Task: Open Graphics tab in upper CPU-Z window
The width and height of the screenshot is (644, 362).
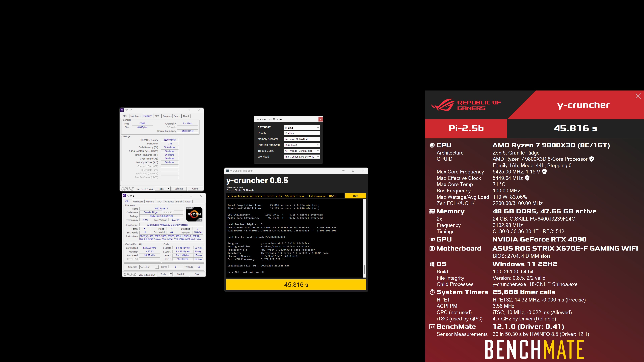Action: coord(167,116)
